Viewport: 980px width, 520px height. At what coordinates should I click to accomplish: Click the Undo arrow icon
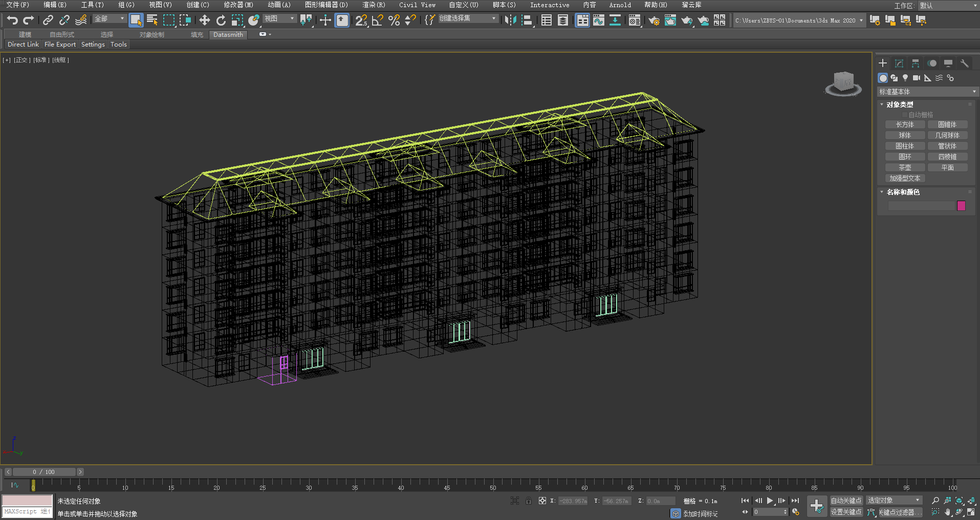pyautogui.click(x=12, y=20)
